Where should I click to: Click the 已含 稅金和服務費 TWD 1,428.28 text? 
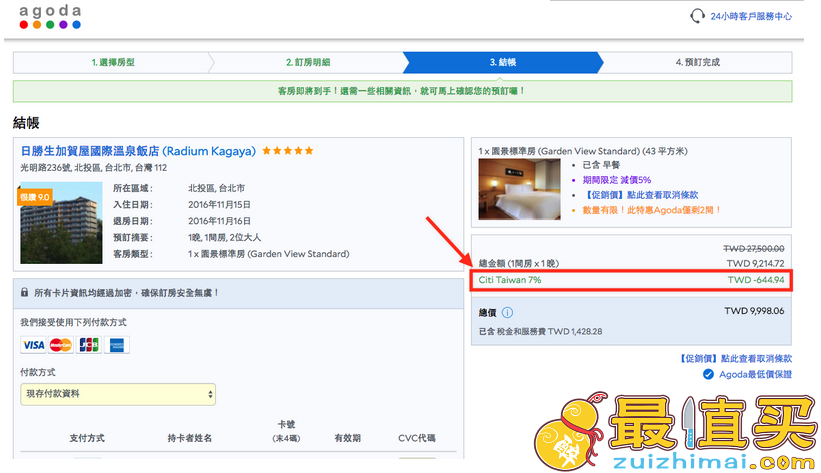(x=540, y=331)
